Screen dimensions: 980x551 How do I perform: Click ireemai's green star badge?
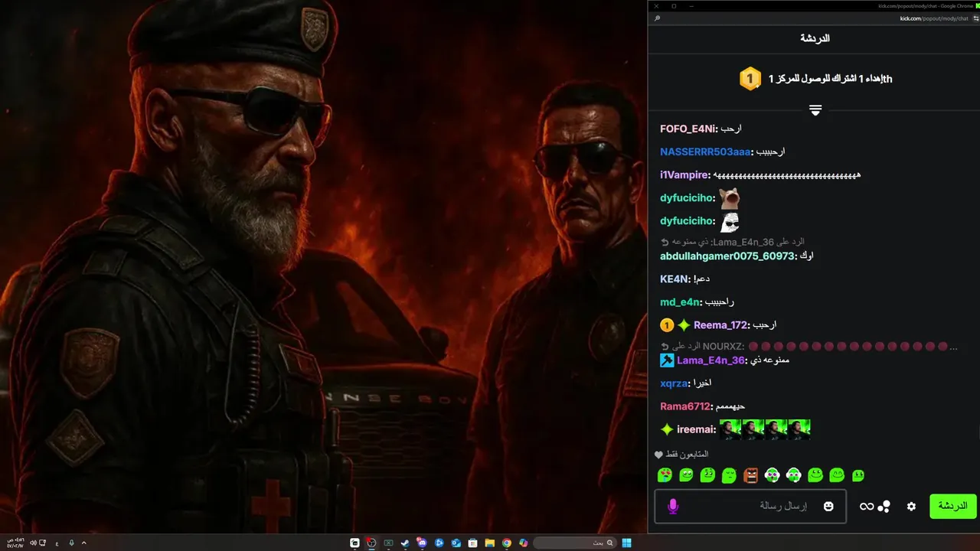[x=667, y=429]
